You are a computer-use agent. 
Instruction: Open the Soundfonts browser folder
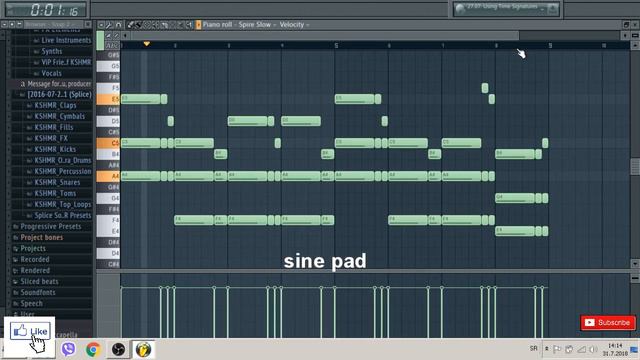38,293
